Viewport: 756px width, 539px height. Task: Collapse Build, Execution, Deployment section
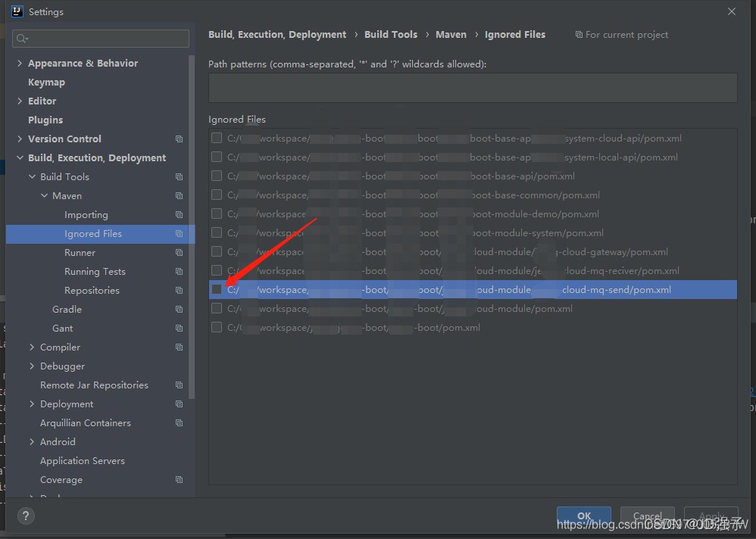20,157
